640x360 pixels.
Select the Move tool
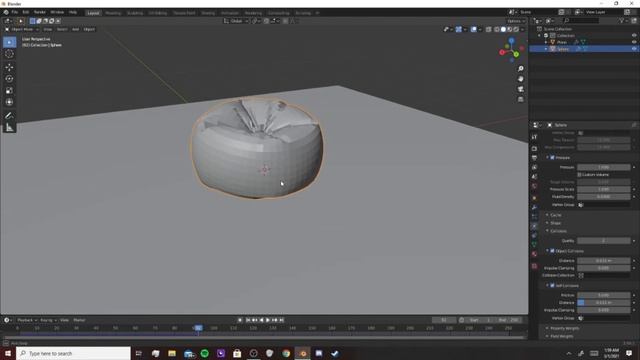point(9,67)
